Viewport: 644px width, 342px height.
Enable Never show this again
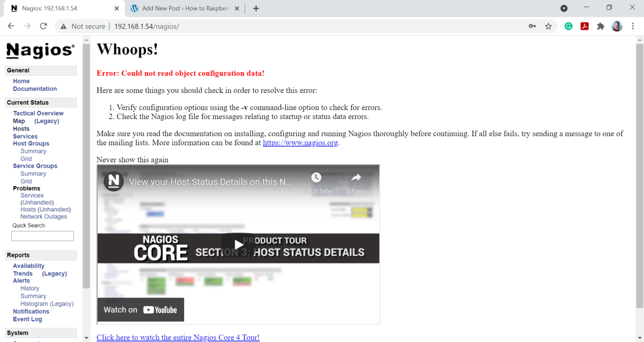132,160
